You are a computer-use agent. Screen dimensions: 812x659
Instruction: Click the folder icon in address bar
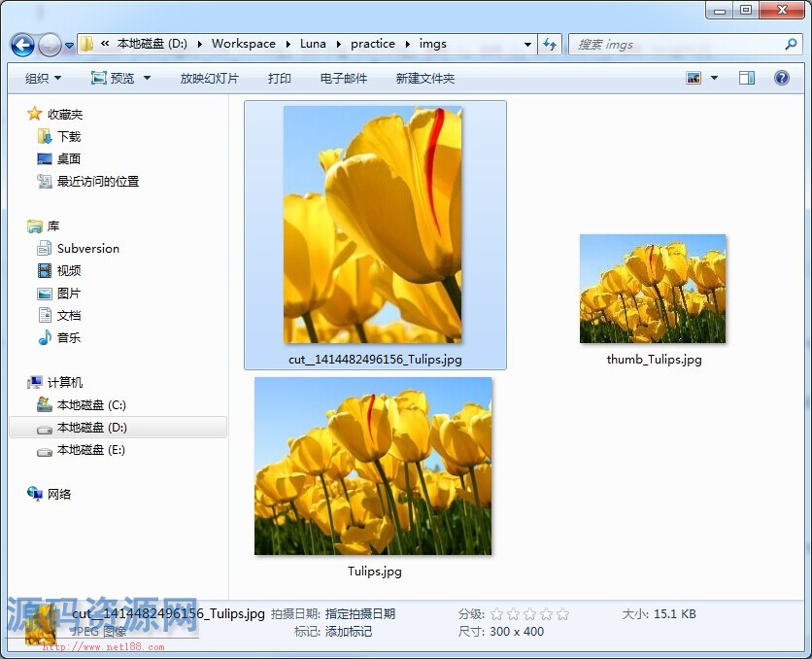(86, 44)
